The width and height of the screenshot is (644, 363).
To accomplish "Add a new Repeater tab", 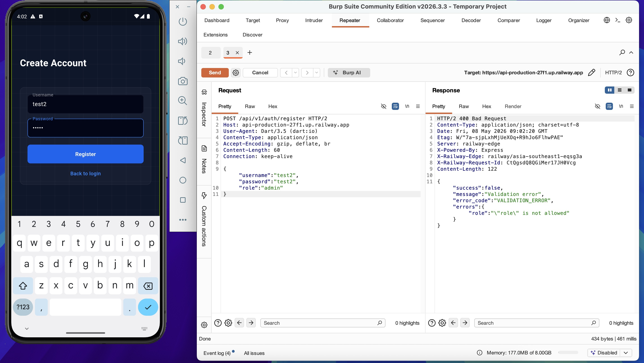I will (x=249, y=52).
